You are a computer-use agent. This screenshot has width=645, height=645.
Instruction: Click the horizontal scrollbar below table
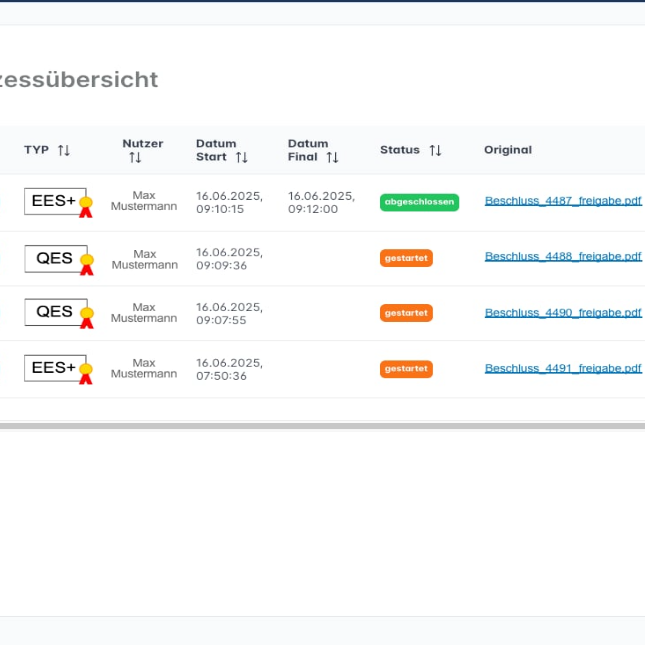pyautogui.click(x=322, y=426)
